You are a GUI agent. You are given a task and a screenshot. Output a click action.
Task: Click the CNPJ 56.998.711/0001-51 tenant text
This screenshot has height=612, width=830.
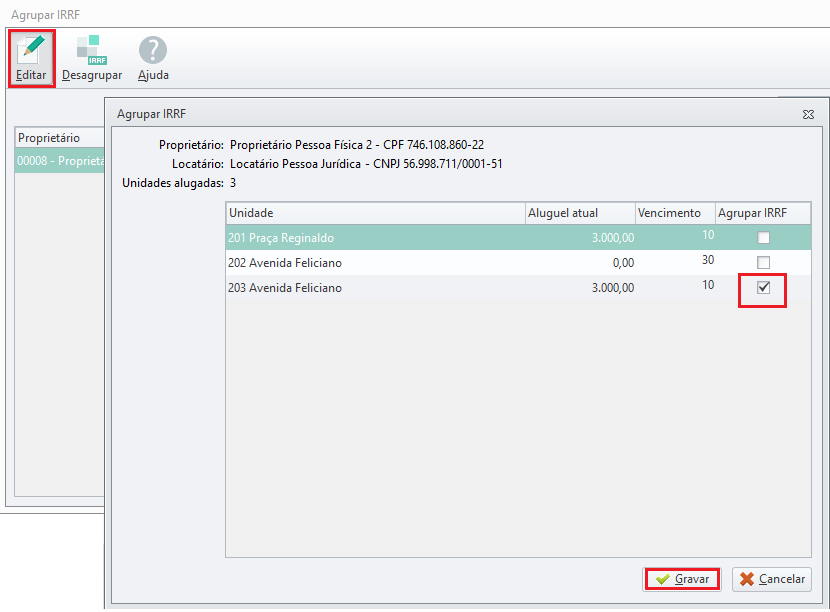coord(438,164)
